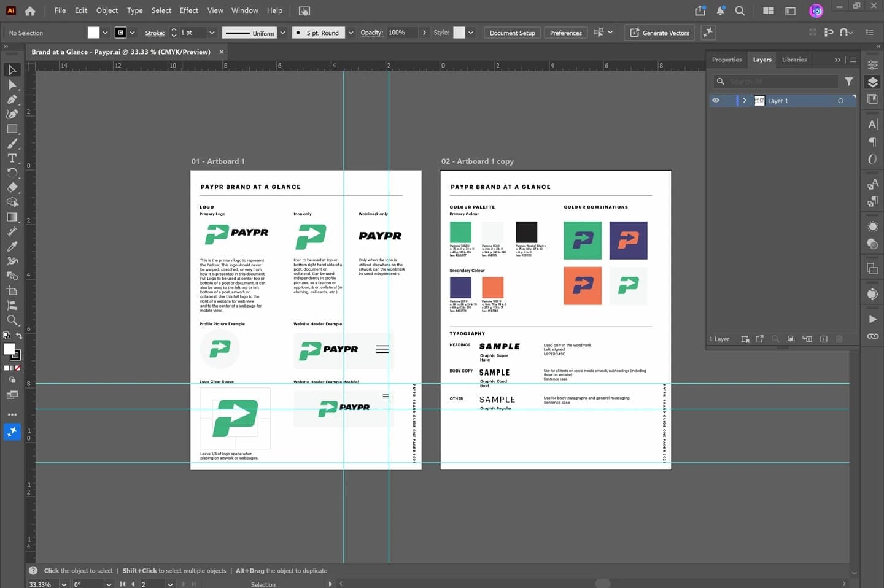
Task: Open the artboard navigation dropdown
Action: (170, 584)
